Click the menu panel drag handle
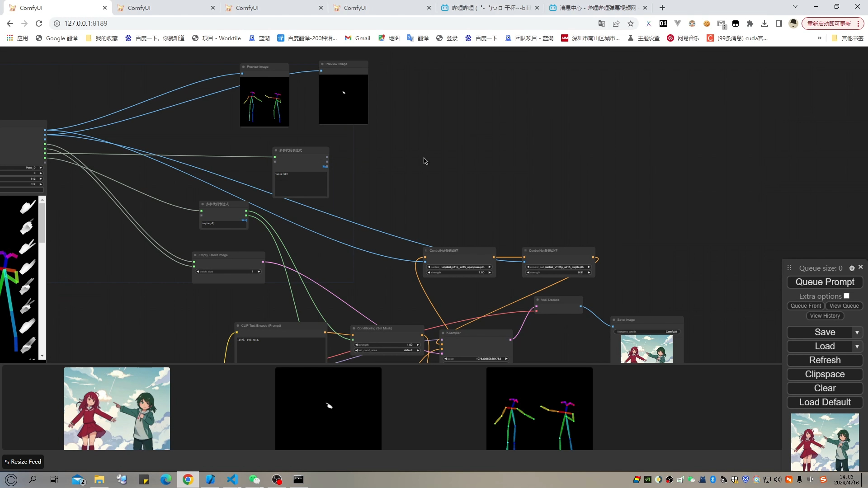 789,268
